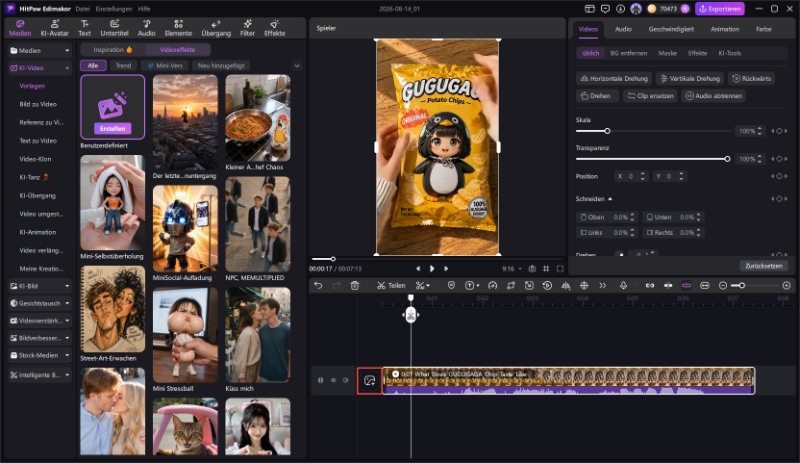
Task: Take a snapshot of the preview frame
Action: click(x=532, y=269)
